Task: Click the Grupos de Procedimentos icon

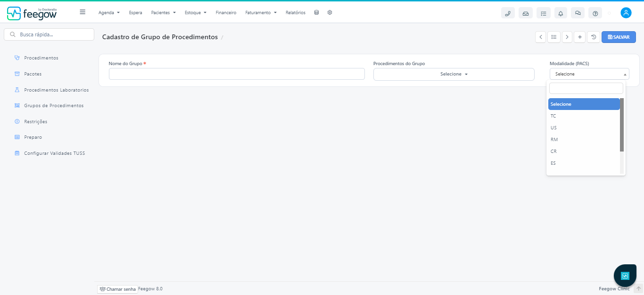Action: point(17,105)
